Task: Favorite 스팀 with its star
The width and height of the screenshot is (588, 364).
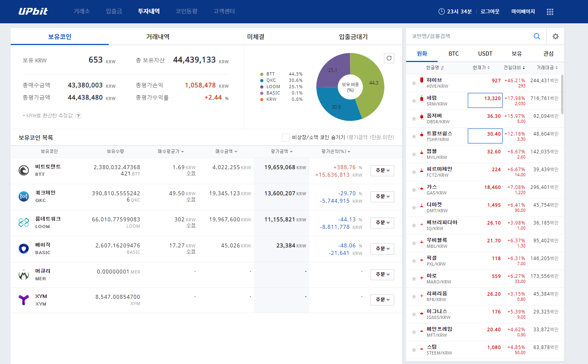Action: point(414,350)
